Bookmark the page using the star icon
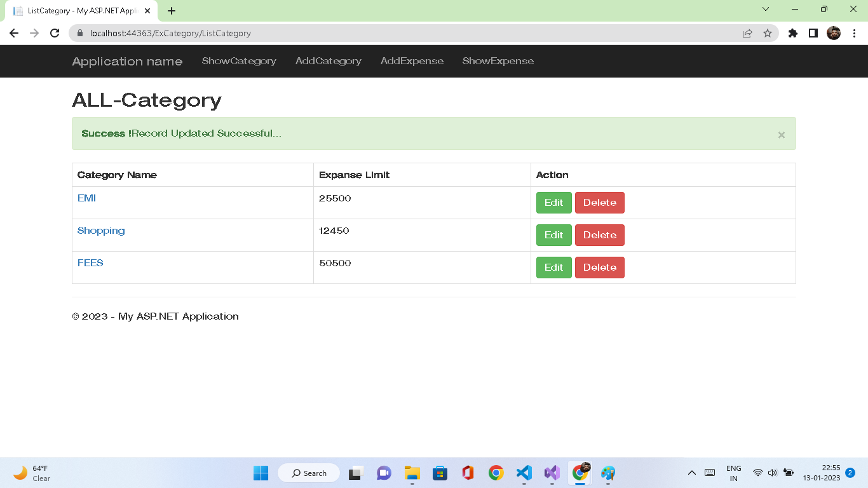The width and height of the screenshot is (868, 488). point(769,33)
